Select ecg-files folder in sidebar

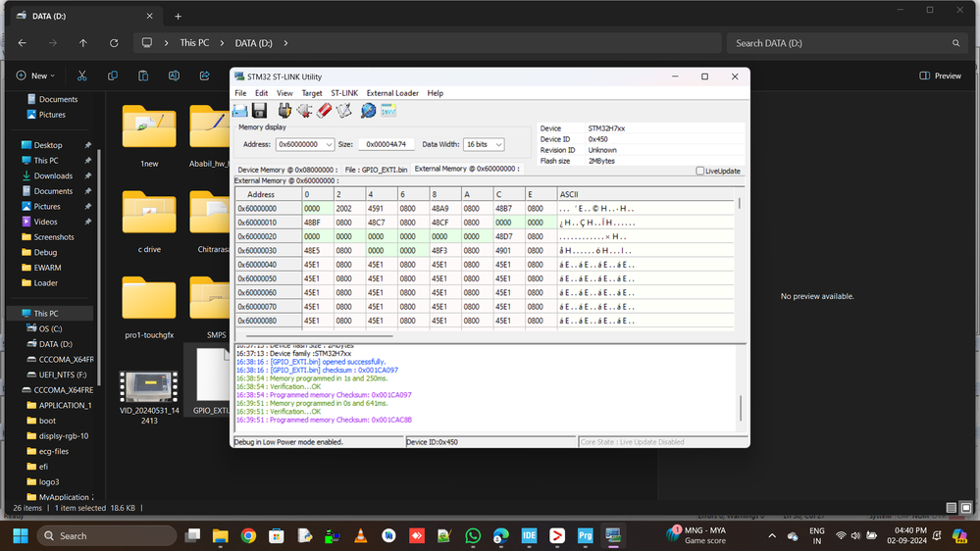tap(54, 451)
